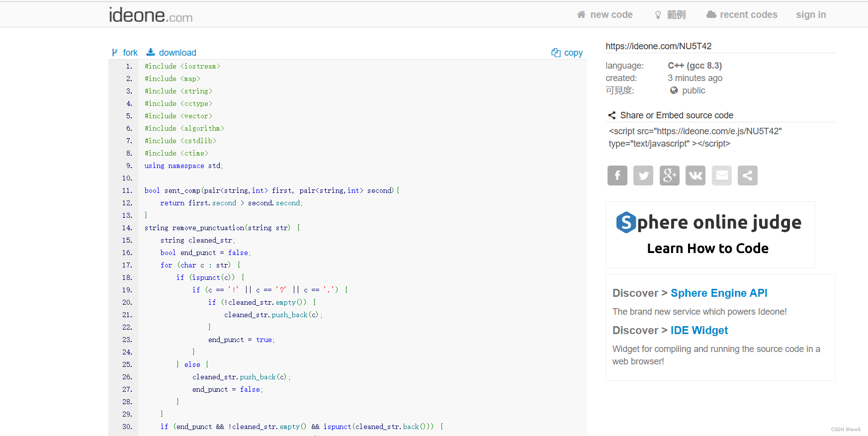Click line 2 '#include <map>'

tap(172, 79)
